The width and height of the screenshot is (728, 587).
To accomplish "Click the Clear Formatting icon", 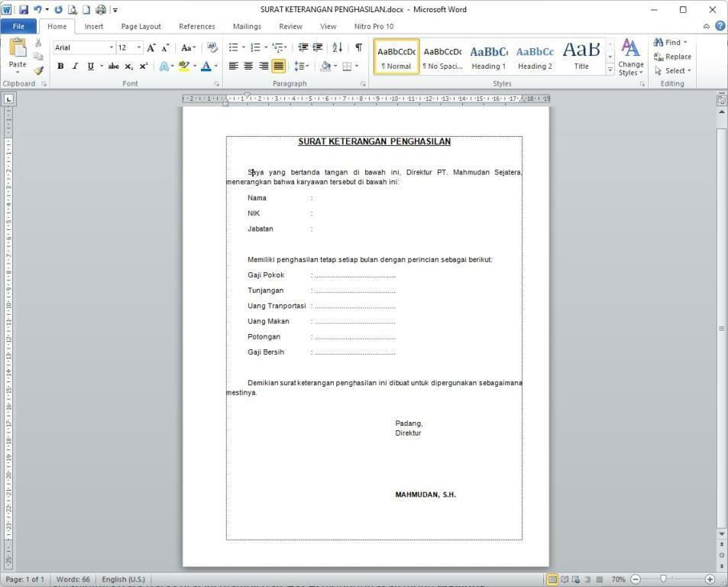I will pyautogui.click(x=212, y=47).
